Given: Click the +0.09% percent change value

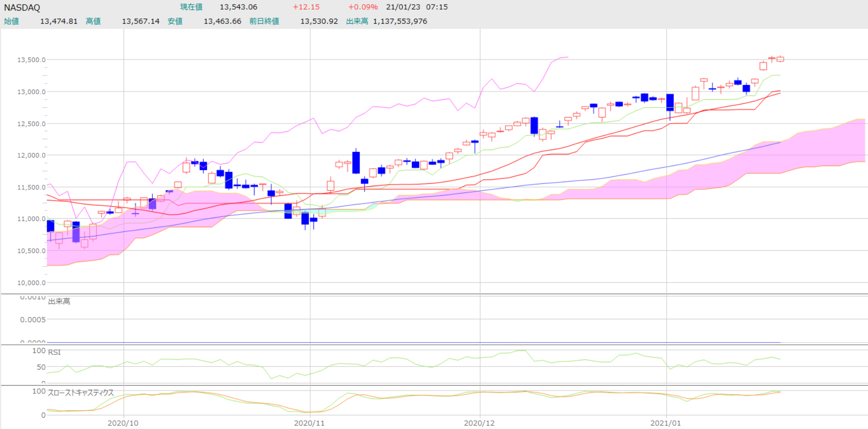Looking at the screenshot, I should point(363,7).
